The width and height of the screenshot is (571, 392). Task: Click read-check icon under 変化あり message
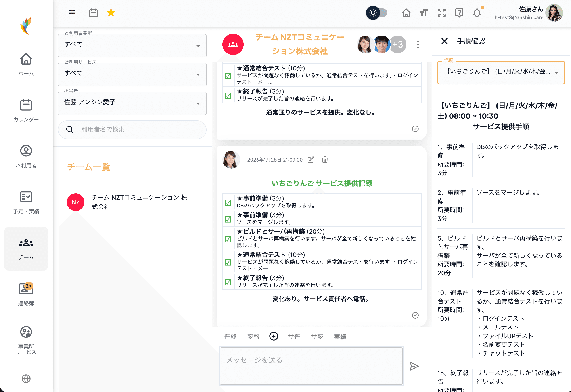pos(415,315)
